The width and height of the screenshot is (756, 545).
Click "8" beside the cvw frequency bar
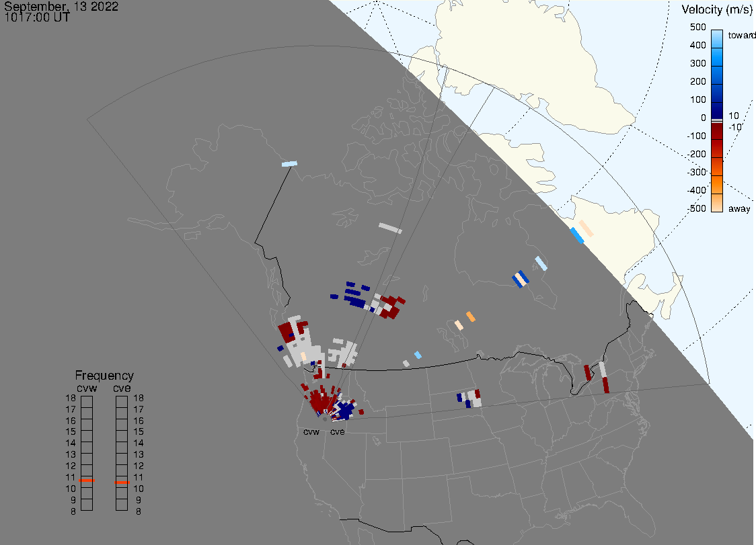(x=73, y=512)
